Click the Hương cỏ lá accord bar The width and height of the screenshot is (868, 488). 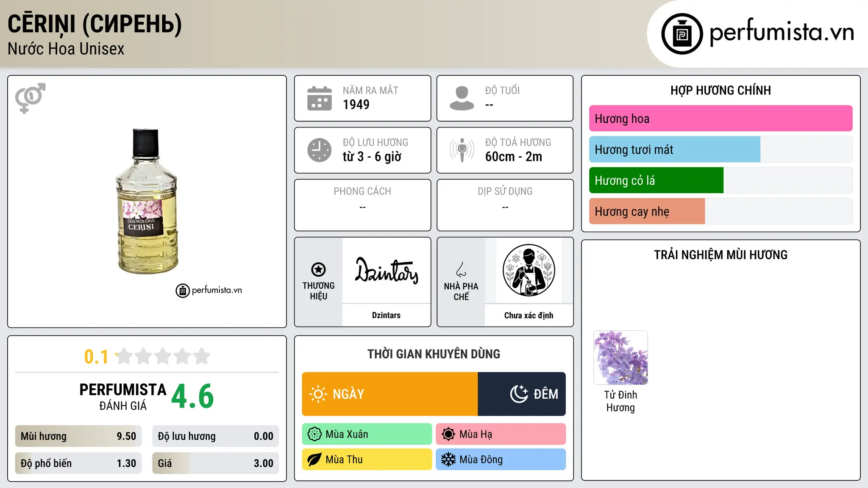tap(721, 180)
